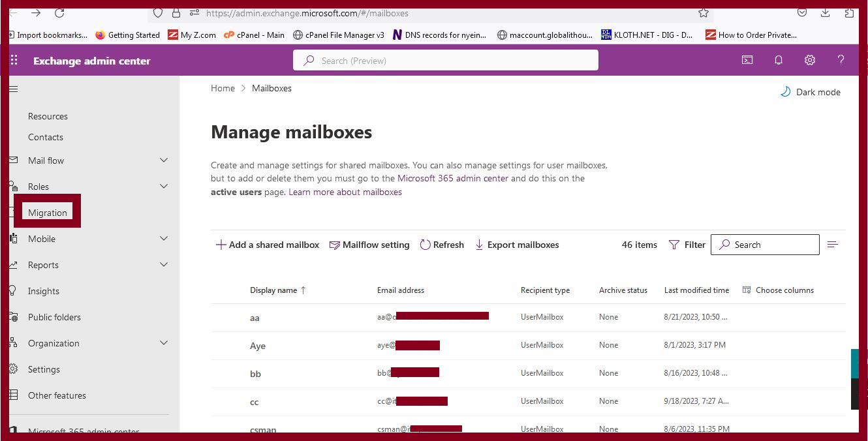Viewport: 868px width, 441px height.
Task: Click the Filter funnel icon
Action: (x=674, y=245)
